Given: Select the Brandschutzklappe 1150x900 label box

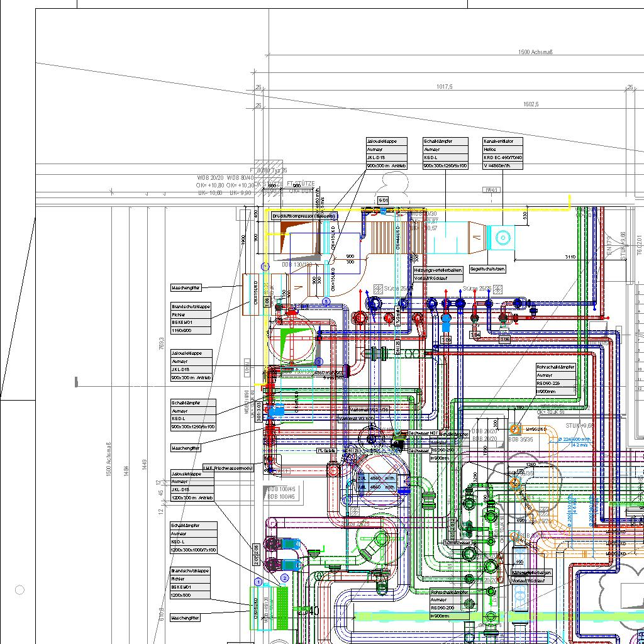Looking at the screenshot, I should tap(191, 318).
